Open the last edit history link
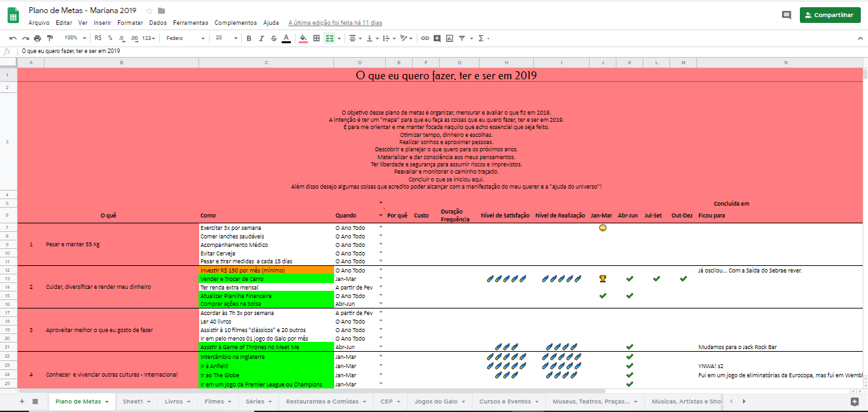The height and width of the screenshot is (412, 868). [335, 22]
